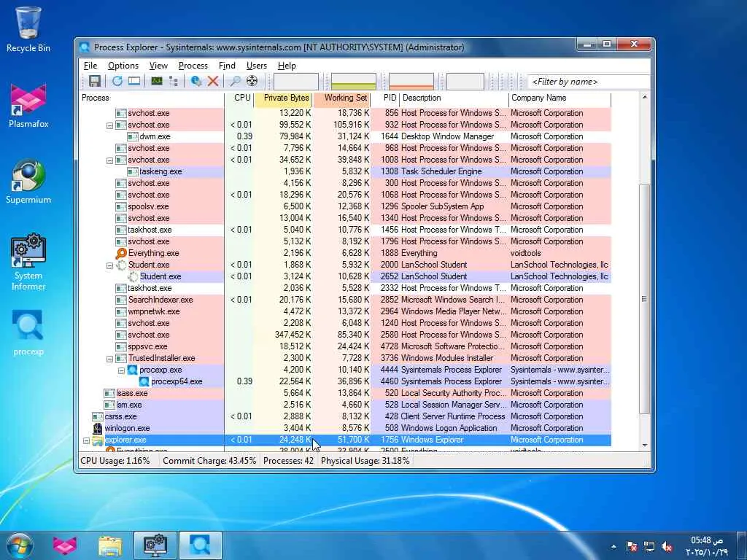The width and height of the screenshot is (747, 560).
Task: Collapse the Student.exe PID 2000 node
Action: (x=109, y=265)
